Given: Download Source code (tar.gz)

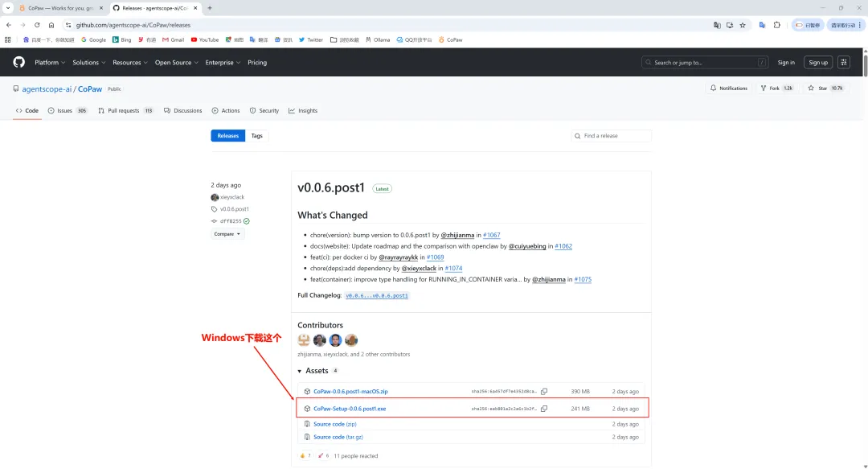Looking at the screenshot, I should (338, 437).
